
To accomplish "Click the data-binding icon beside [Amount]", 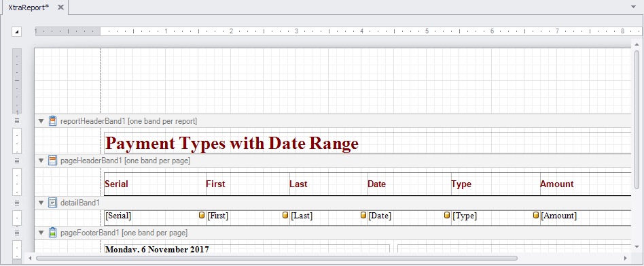I will pos(536,215).
